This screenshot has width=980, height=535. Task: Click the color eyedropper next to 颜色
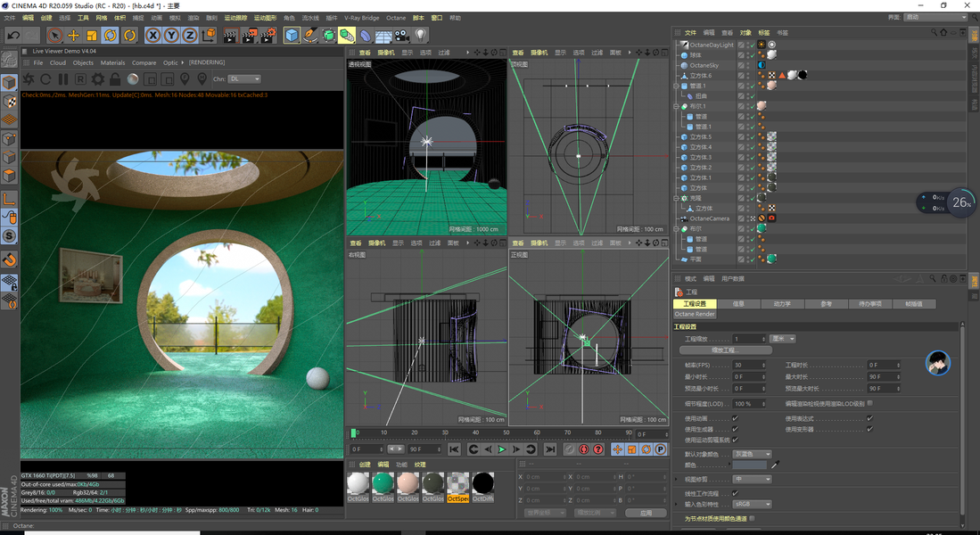776,465
